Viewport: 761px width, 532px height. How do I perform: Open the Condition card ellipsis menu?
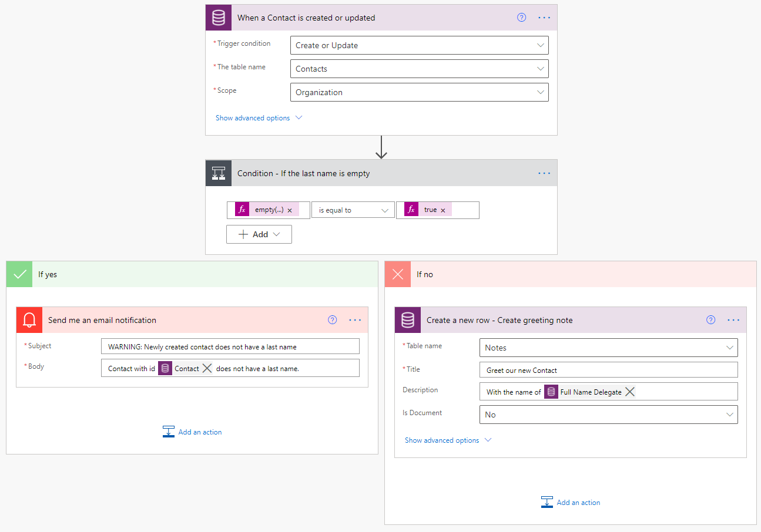[544, 173]
